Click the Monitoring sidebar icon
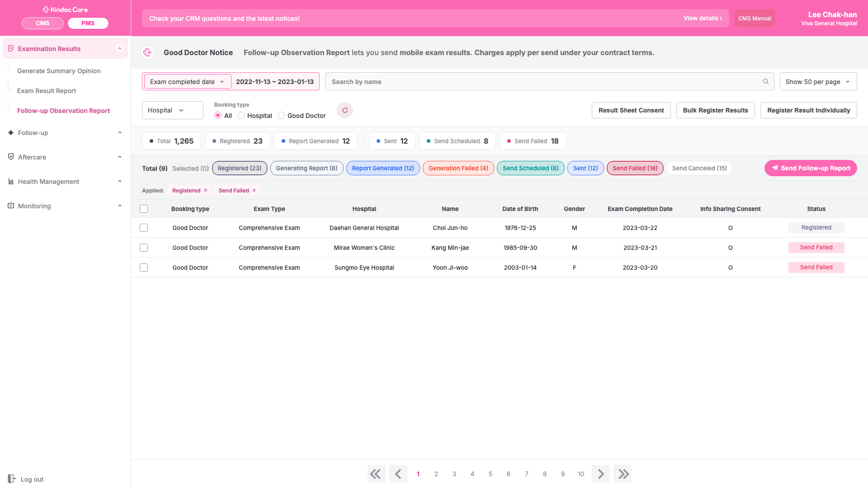The width and height of the screenshot is (868, 488). tap(11, 206)
